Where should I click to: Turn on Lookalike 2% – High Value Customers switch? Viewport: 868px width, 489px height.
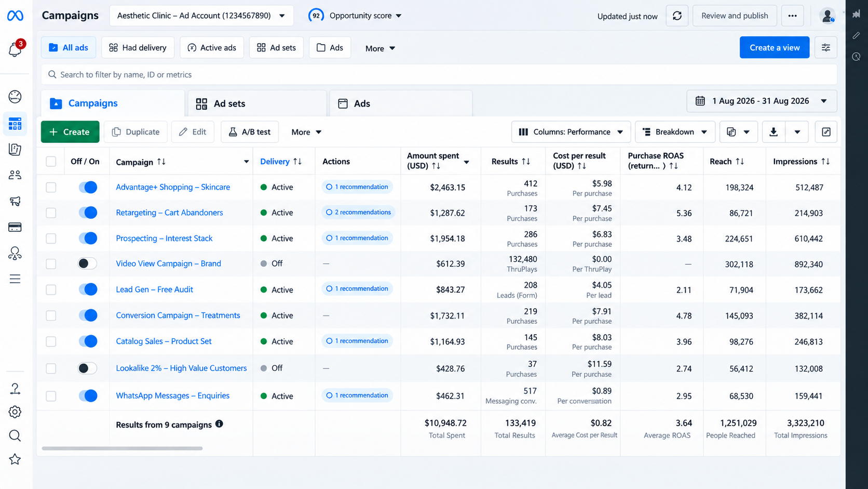point(88,368)
